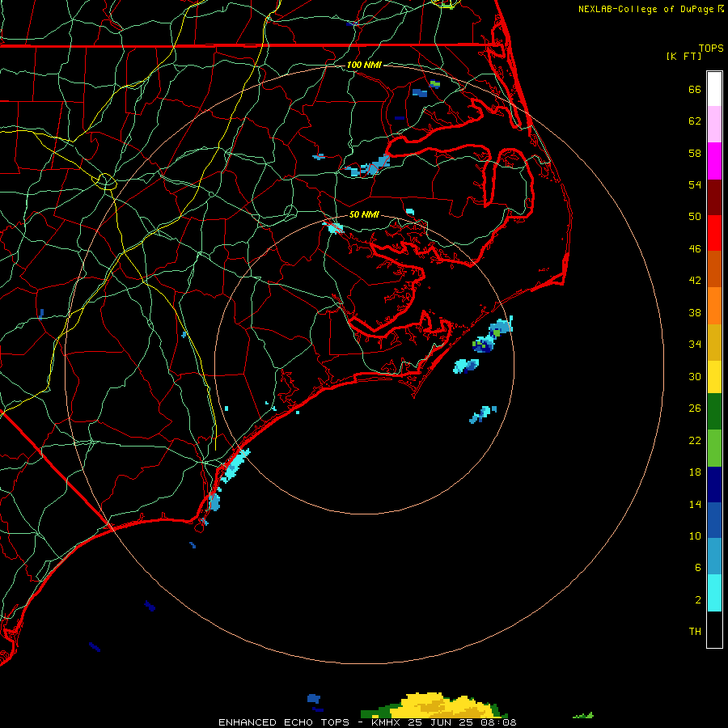Screen dimensions: 728x728
Task: Click the dark green legend swatch
Action: point(714,412)
